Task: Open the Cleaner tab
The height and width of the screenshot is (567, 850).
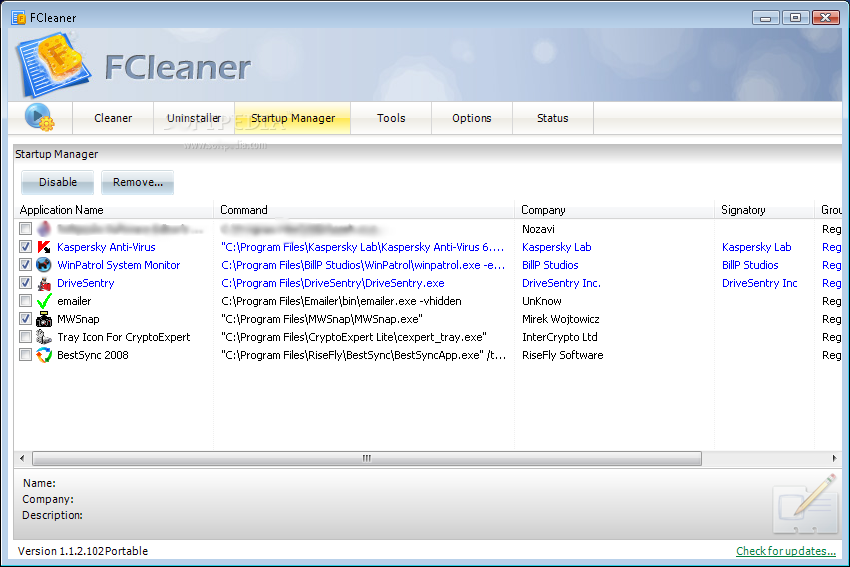Action: pyautogui.click(x=113, y=118)
